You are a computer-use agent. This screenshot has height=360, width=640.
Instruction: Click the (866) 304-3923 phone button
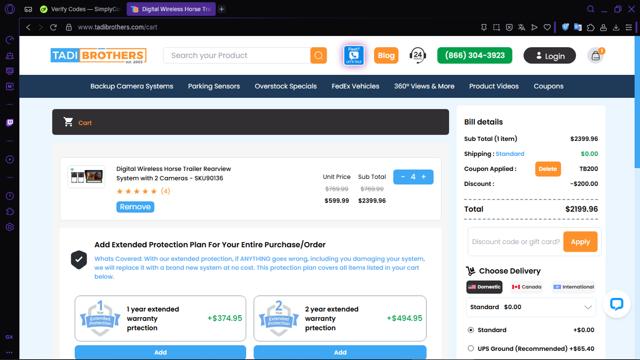point(474,56)
